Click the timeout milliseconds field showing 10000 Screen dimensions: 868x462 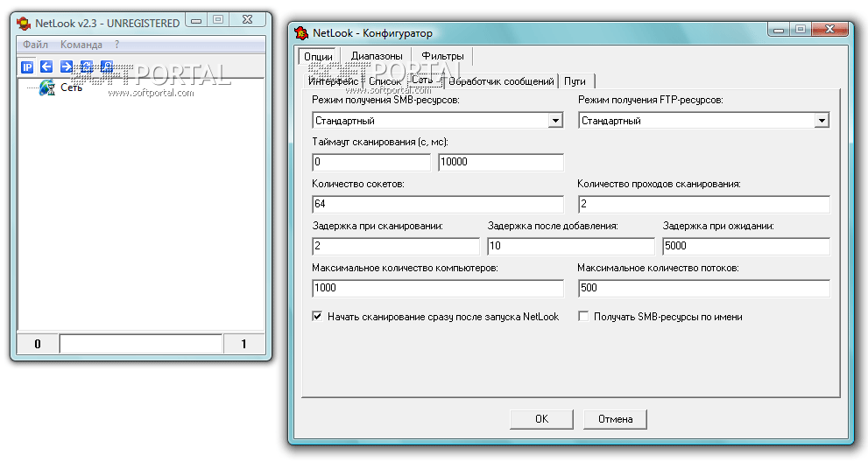(501, 162)
